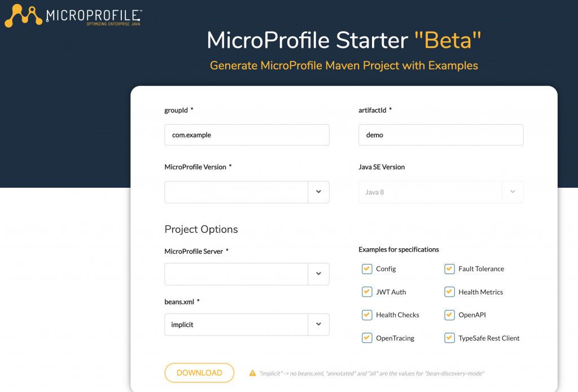Image resolution: width=578 pixels, height=392 pixels.
Task: Uncheck the Config example checkbox
Action: point(367,269)
